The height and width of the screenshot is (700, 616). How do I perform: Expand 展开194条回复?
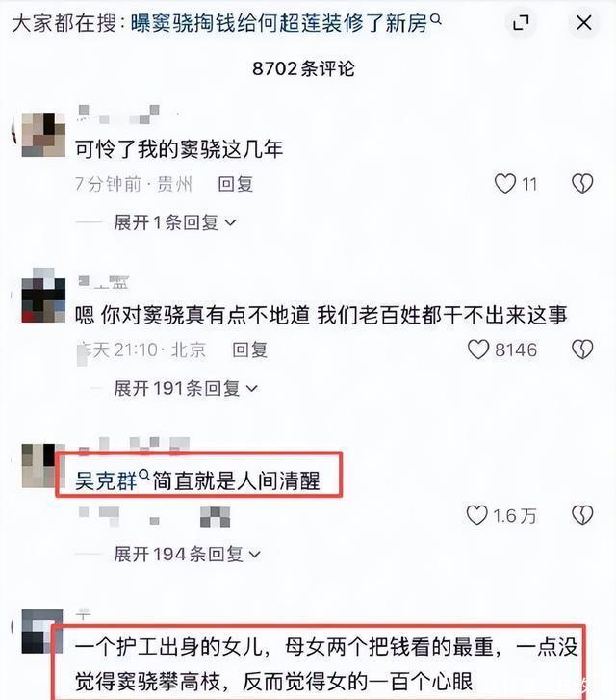187,554
